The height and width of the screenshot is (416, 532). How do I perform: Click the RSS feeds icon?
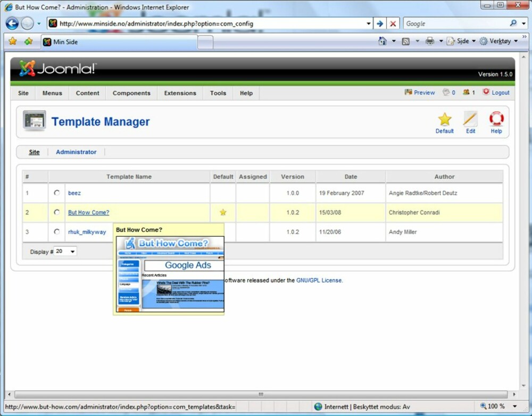[405, 41]
